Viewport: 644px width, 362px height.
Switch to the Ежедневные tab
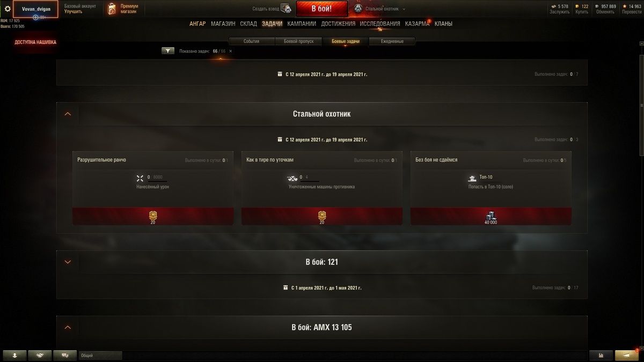(x=392, y=41)
